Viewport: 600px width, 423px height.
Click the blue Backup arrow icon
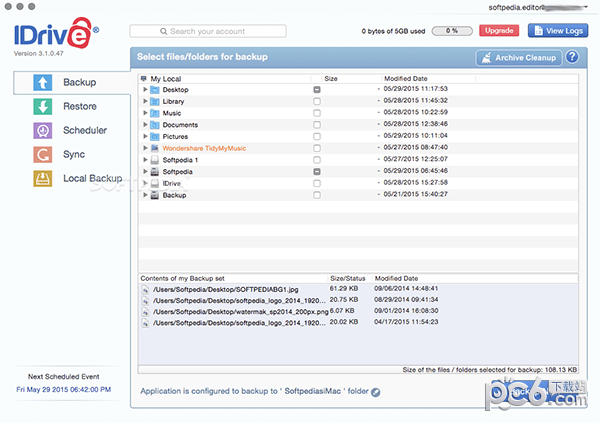42,82
